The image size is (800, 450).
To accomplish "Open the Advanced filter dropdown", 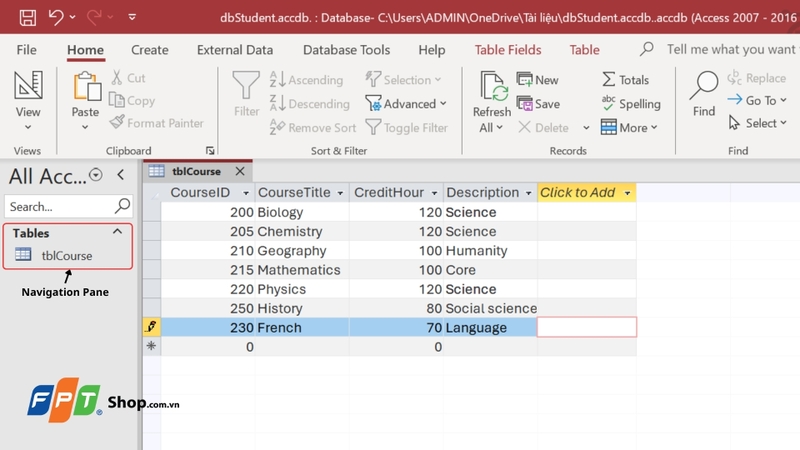I will (406, 104).
